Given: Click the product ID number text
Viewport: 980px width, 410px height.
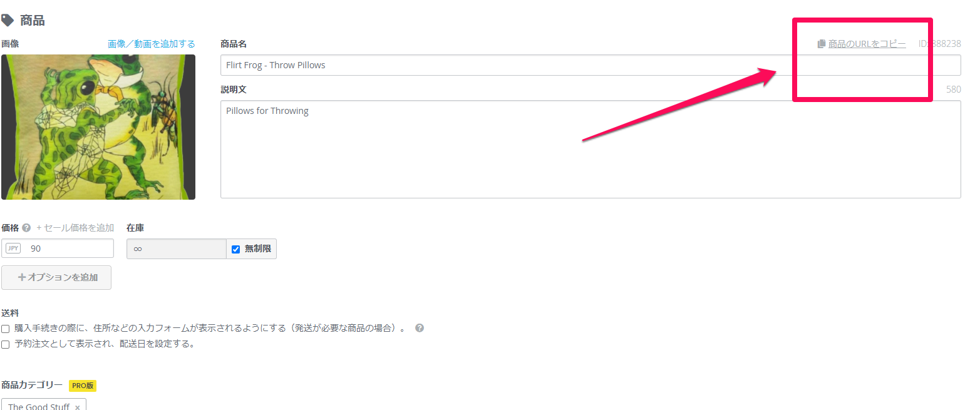Looking at the screenshot, I should pos(939,44).
